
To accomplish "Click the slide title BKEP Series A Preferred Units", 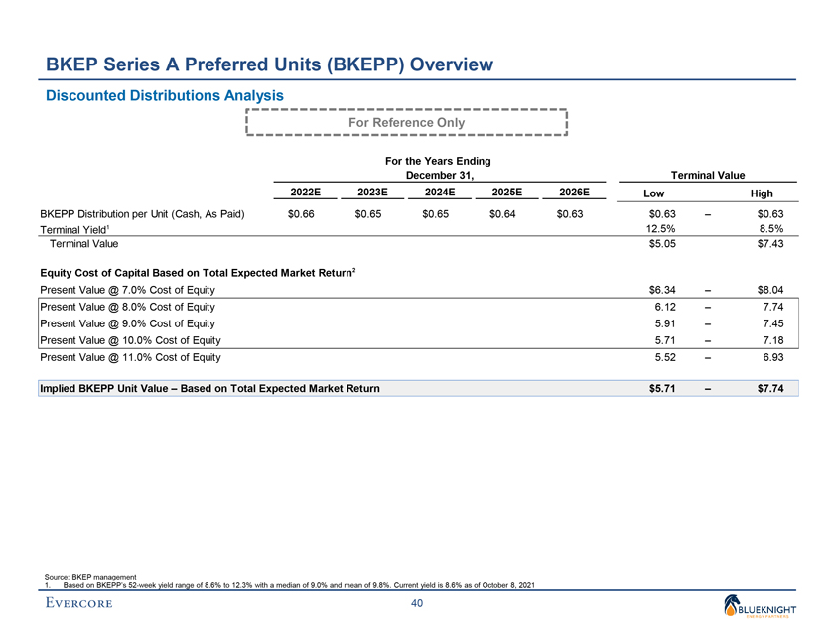I will (x=270, y=65).
